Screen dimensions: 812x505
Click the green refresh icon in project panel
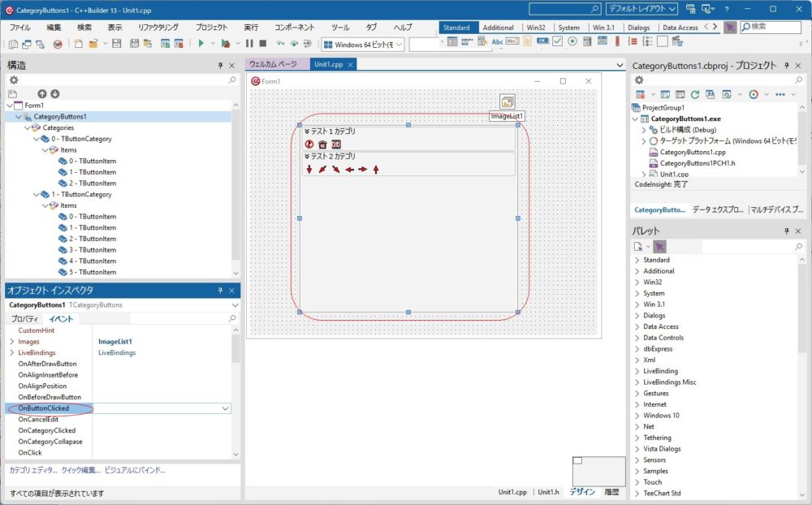pos(695,94)
